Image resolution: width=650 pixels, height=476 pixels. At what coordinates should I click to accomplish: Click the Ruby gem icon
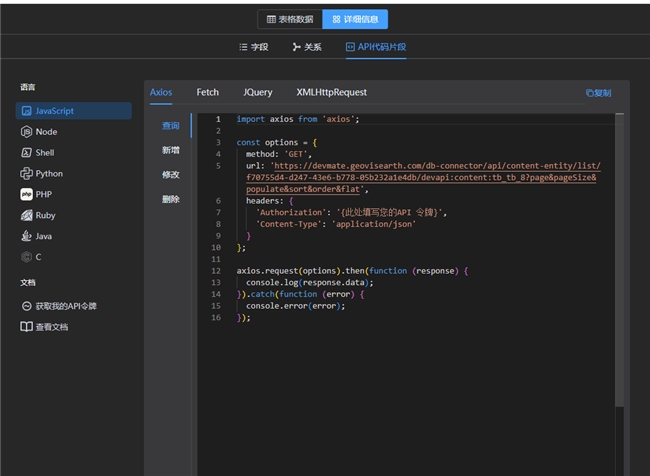27,215
